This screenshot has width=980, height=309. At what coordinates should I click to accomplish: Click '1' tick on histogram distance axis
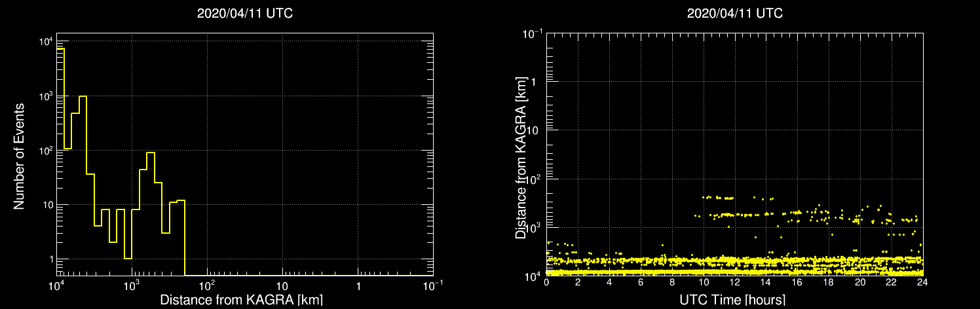pyautogui.click(x=358, y=287)
